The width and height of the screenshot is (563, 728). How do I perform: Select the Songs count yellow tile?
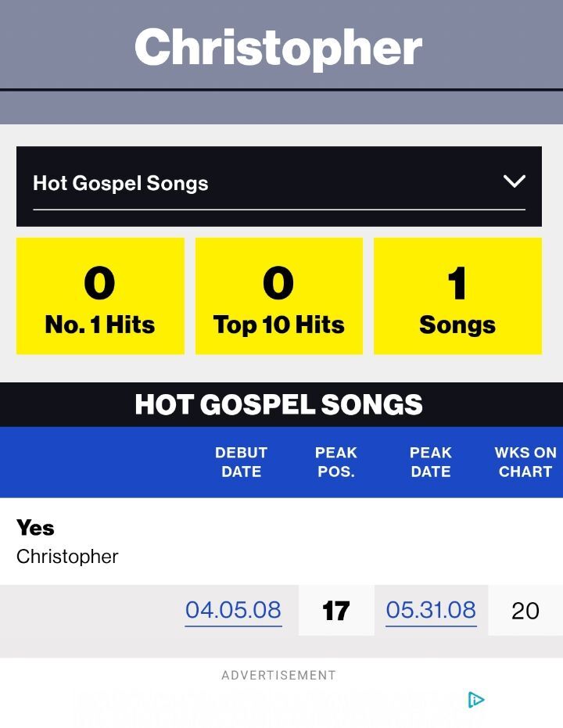coord(457,296)
